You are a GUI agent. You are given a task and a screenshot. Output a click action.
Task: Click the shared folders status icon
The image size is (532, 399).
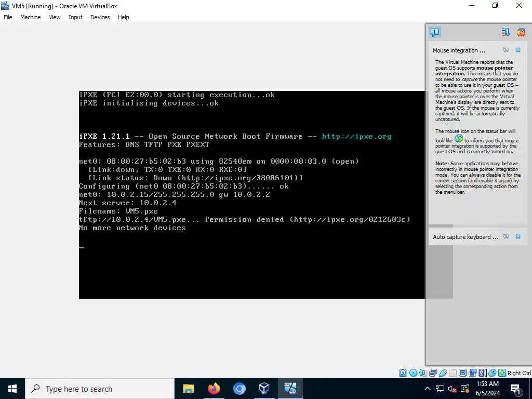(453, 373)
